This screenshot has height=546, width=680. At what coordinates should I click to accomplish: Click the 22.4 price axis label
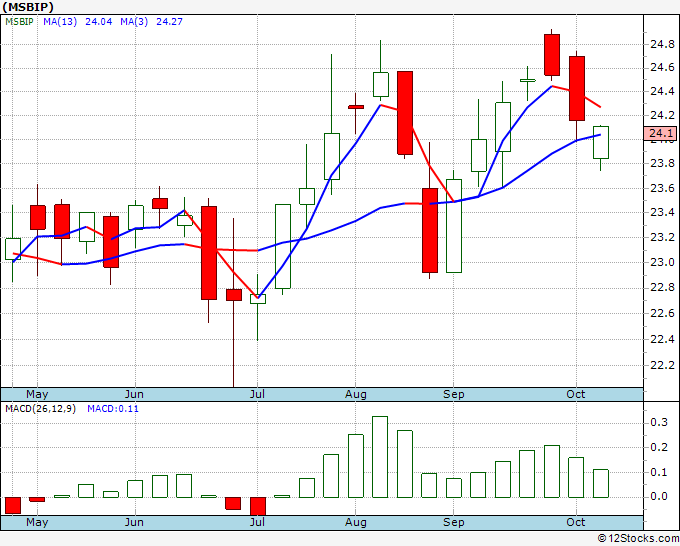pyautogui.click(x=662, y=339)
